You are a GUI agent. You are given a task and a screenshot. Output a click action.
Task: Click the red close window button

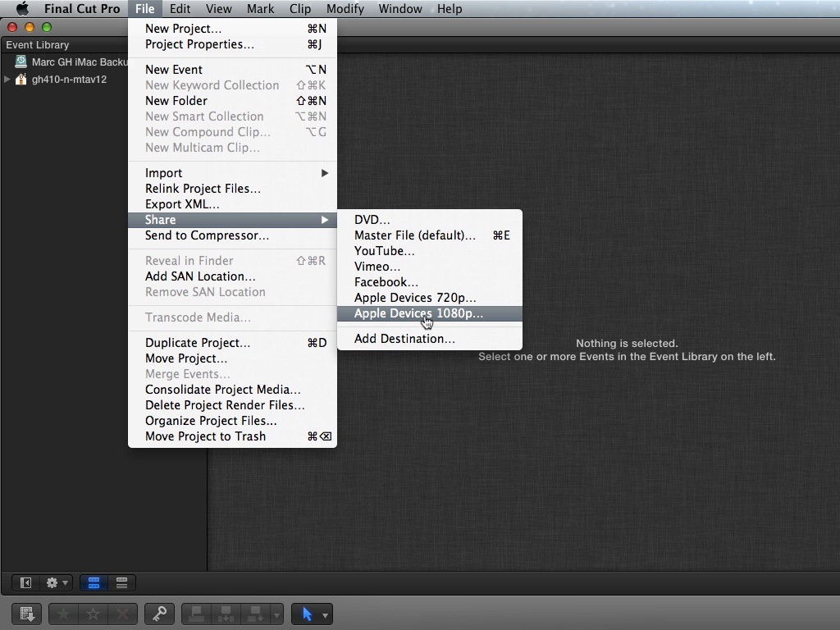point(12,27)
